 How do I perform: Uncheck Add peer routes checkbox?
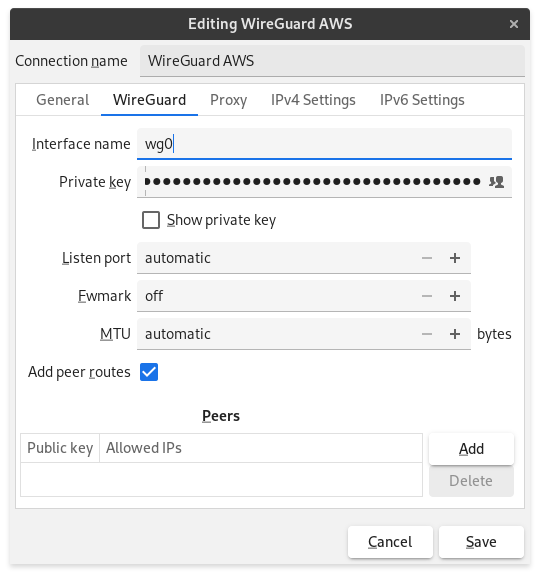(x=149, y=372)
